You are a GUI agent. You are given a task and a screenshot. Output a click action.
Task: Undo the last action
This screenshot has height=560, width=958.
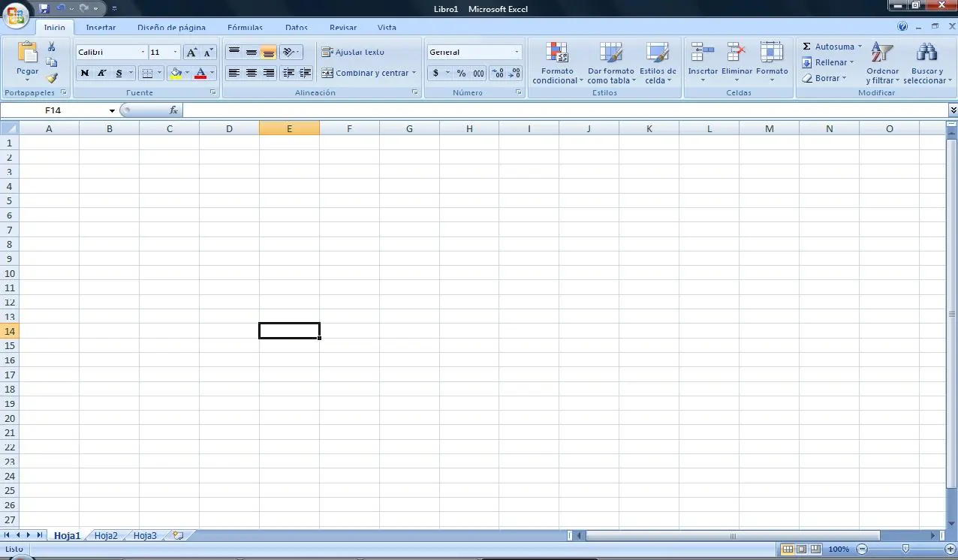tap(62, 8)
